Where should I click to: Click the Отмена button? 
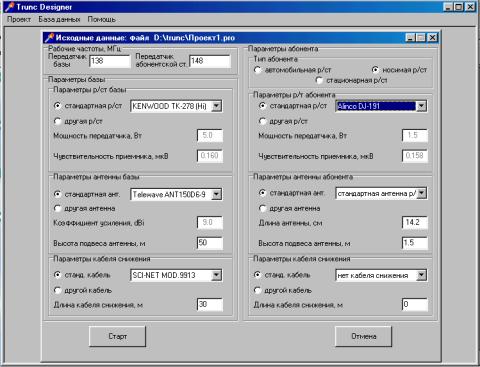click(x=363, y=336)
